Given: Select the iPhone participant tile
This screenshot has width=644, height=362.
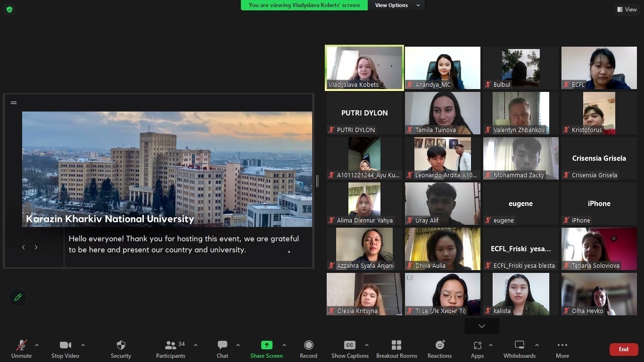Looking at the screenshot, I should pos(599,204).
